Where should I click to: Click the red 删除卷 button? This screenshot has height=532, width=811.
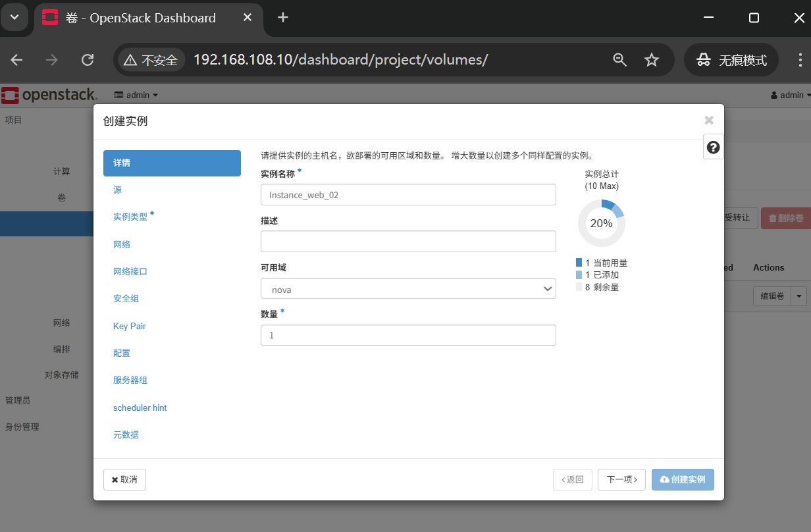pyautogui.click(x=786, y=218)
